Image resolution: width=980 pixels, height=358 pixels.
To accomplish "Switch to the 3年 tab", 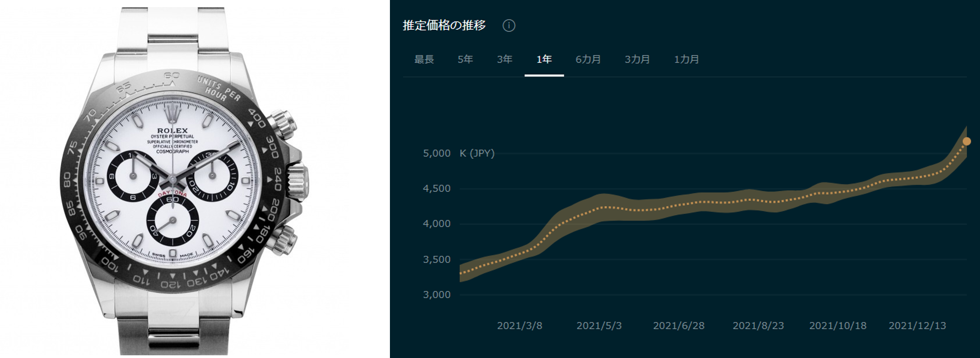I will [504, 59].
